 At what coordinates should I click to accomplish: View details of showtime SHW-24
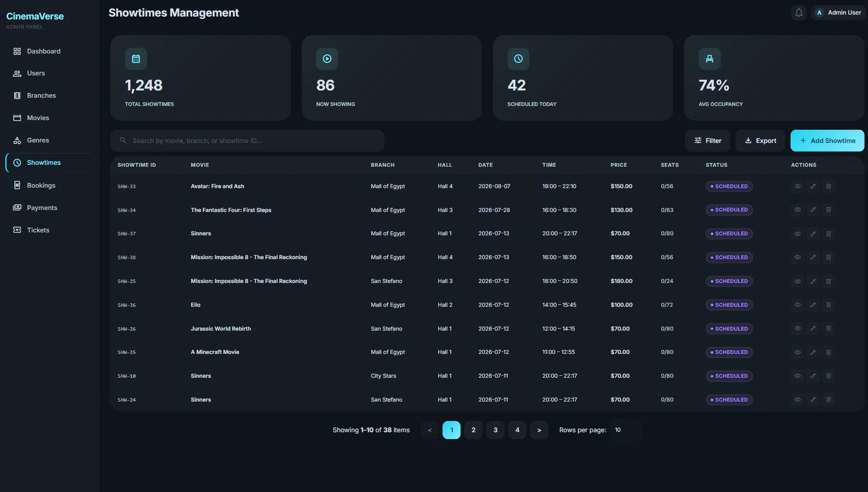point(797,400)
